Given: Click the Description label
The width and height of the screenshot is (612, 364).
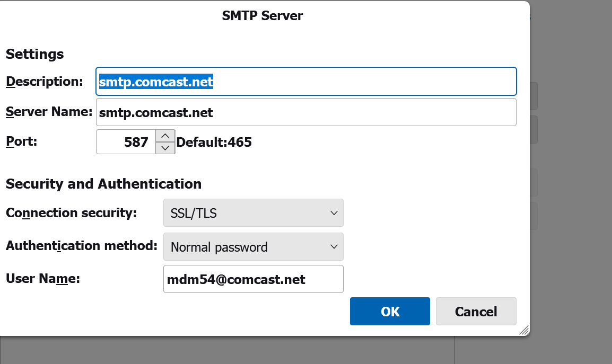Looking at the screenshot, I should pyautogui.click(x=45, y=82).
